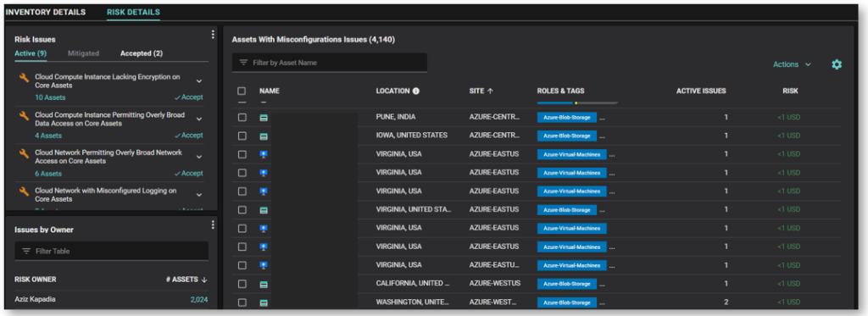Click active issues count 2 in Washington row
The height and width of the screenshot is (316, 868).
pyautogui.click(x=726, y=302)
